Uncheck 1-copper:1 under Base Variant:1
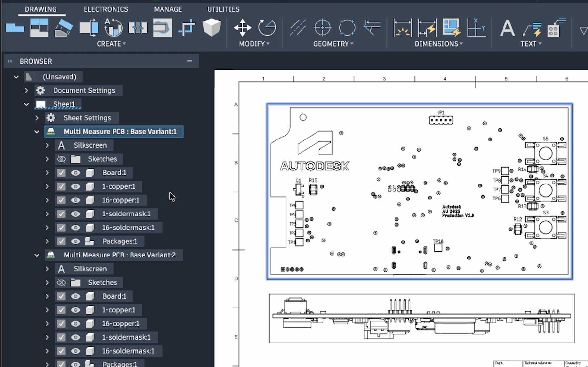This screenshot has height=367, width=588. pos(61,186)
